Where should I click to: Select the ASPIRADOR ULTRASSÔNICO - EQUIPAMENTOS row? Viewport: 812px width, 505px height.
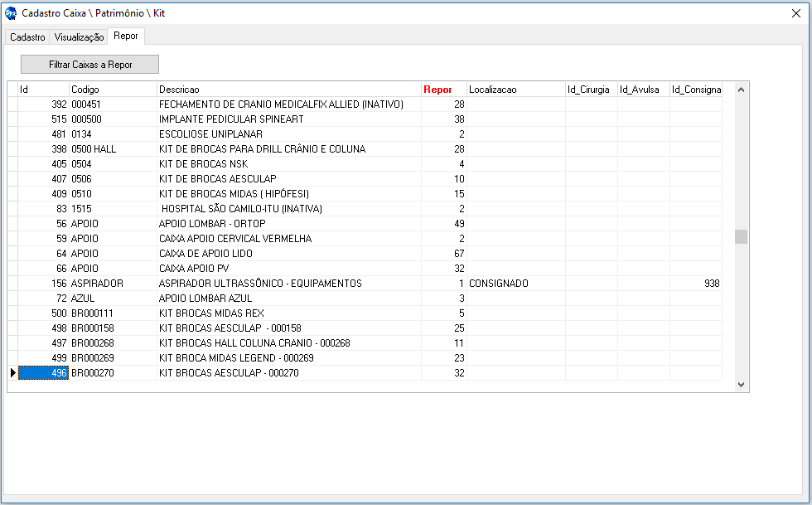point(260,284)
